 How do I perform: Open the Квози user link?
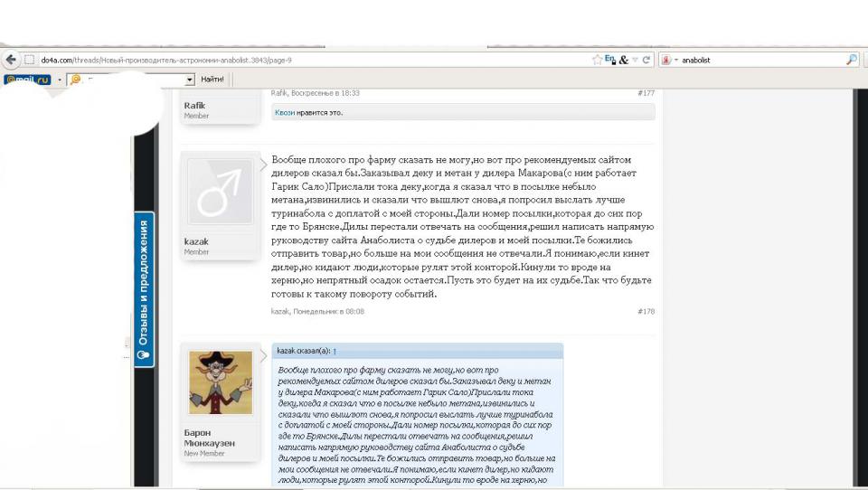[285, 112]
